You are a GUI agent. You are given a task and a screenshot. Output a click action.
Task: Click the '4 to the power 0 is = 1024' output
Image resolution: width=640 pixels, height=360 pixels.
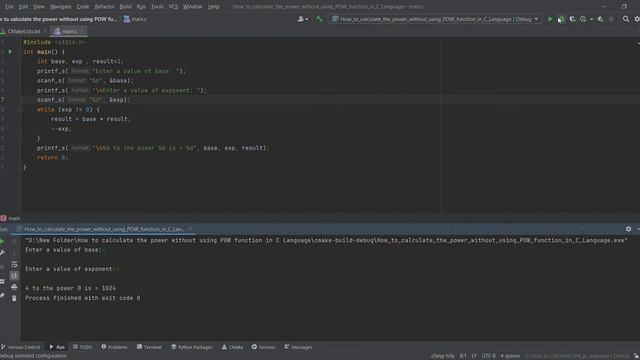pos(70,289)
